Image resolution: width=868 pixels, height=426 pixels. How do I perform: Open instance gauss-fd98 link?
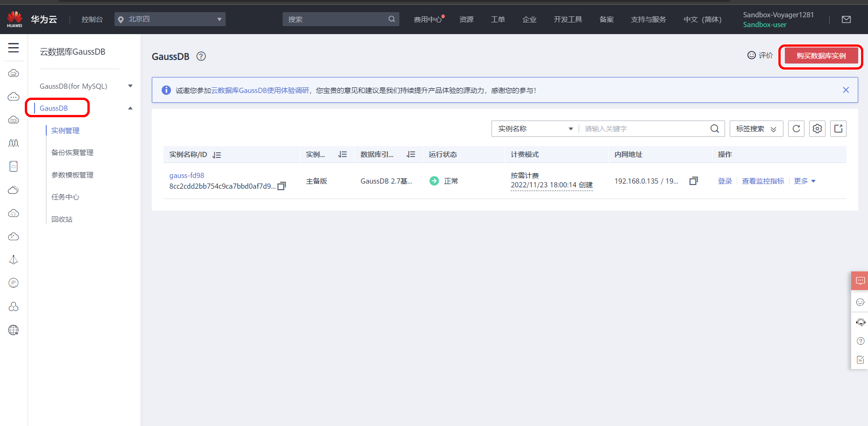(x=187, y=175)
